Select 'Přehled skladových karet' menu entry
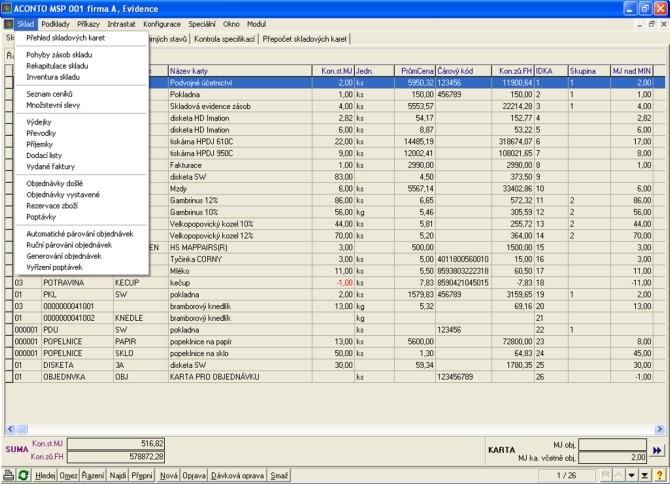 coord(65,37)
